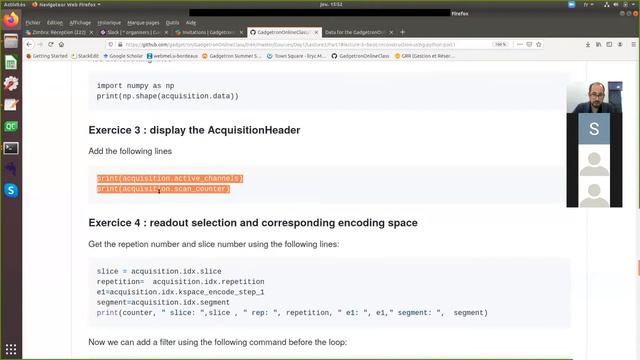Open the GadgetronOnlineClass bookmark

click(x=360, y=56)
